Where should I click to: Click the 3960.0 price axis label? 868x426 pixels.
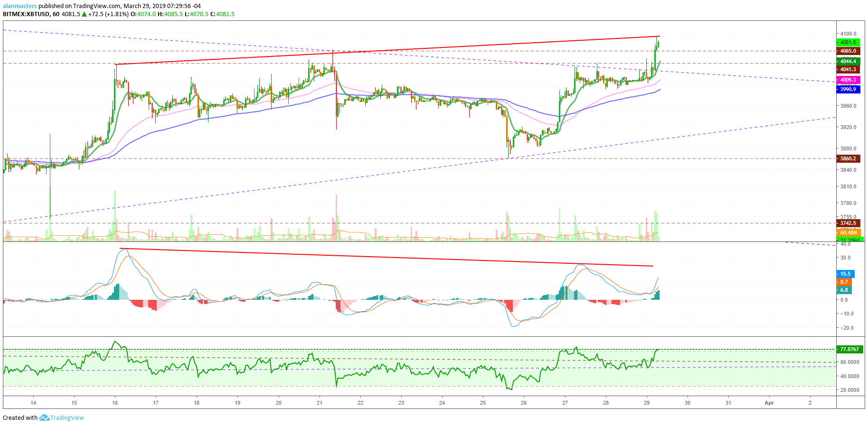(848, 106)
